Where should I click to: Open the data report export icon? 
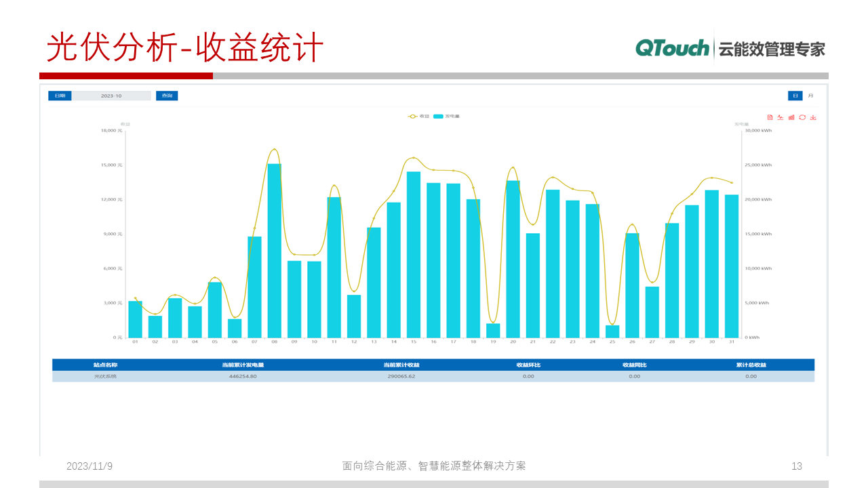point(770,117)
